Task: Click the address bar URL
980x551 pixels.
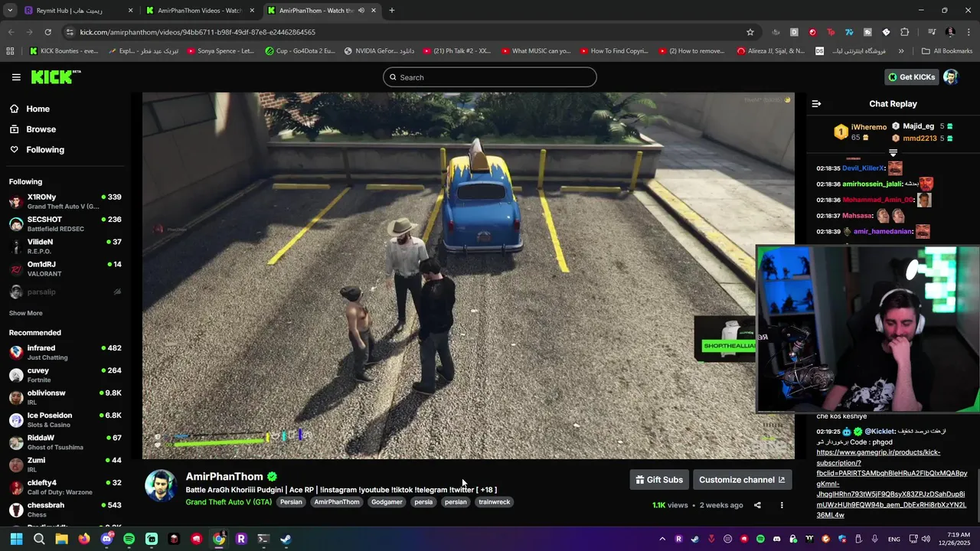Action: pyautogui.click(x=198, y=32)
